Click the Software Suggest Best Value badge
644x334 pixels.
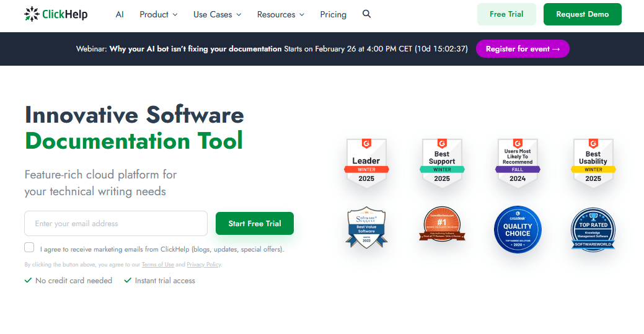(x=366, y=227)
